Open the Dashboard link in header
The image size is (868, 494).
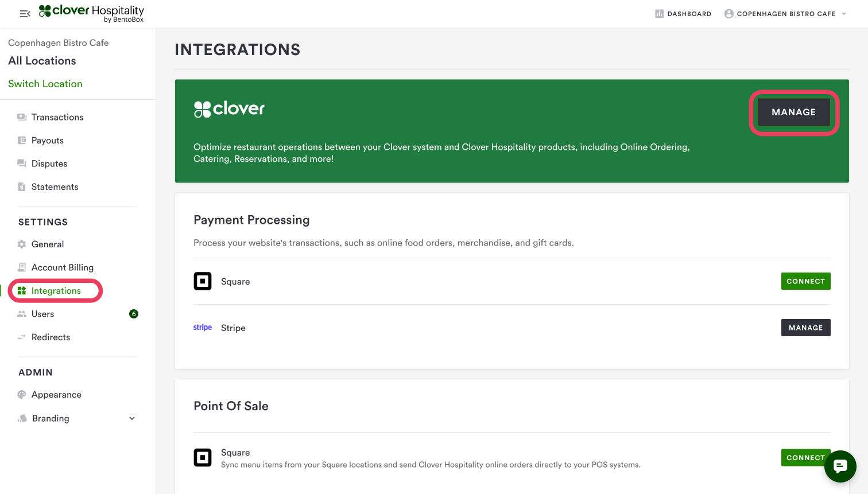pyautogui.click(x=683, y=14)
